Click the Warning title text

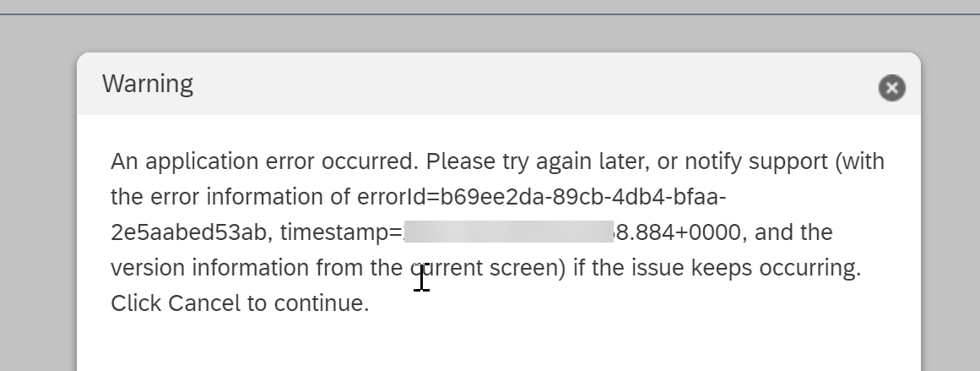[148, 84]
